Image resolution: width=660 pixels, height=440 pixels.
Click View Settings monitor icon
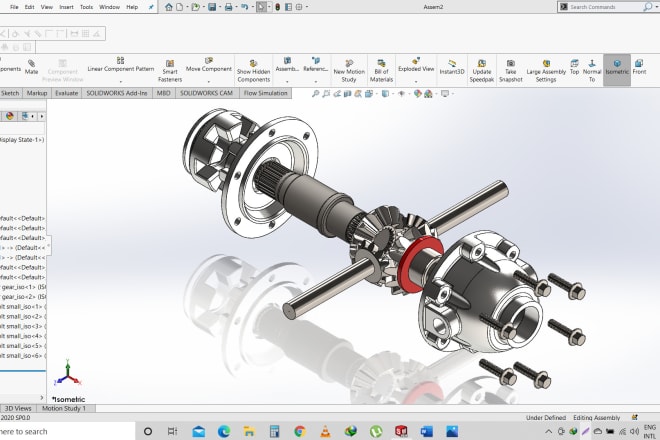tap(445, 93)
